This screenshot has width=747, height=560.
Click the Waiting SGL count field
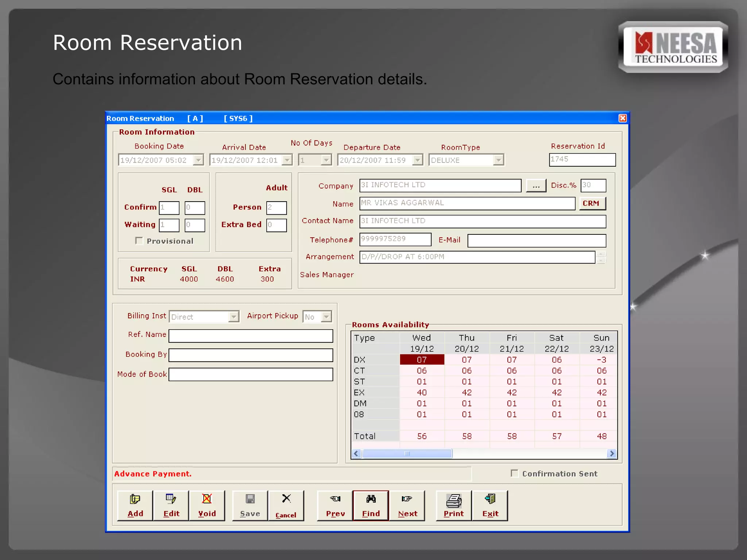coord(169,225)
